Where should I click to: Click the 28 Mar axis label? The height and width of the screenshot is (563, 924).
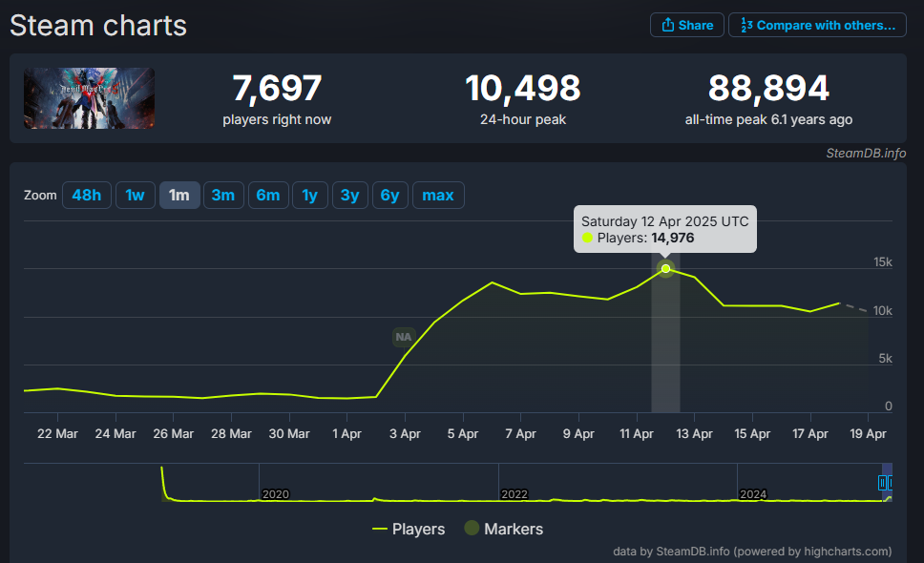tap(232, 434)
